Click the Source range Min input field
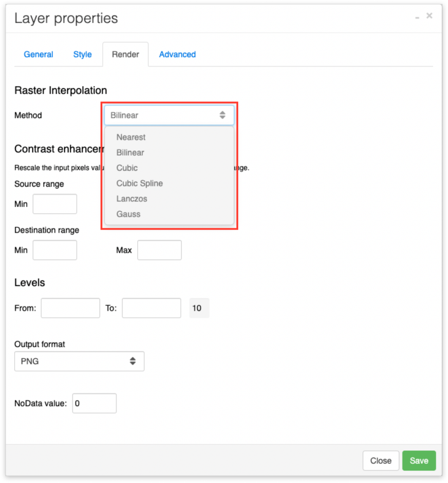The width and height of the screenshot is (448, 483). [x=55, y=204]
